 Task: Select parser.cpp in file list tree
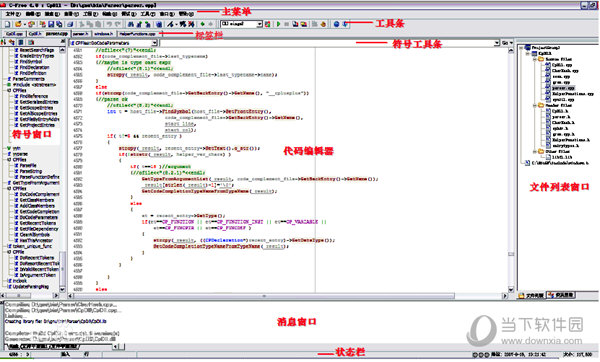[563, 88]
